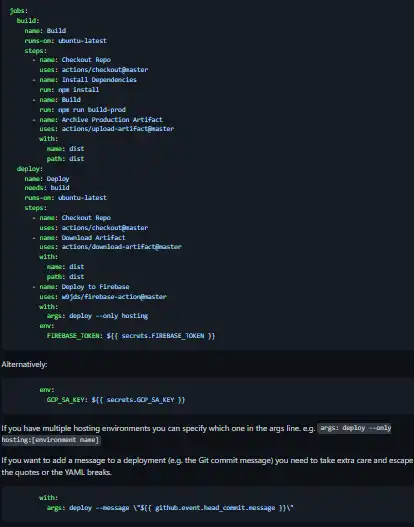Click 'uses: w9jds/firebase-action@master' line
414x527 pixels.
tap(103, 297)
